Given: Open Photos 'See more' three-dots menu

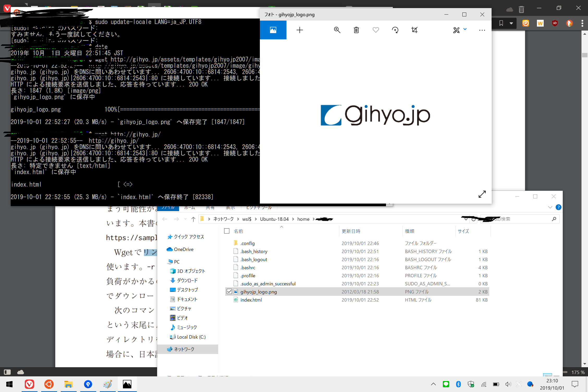Looking at the screenshot, I should point(482,30).
